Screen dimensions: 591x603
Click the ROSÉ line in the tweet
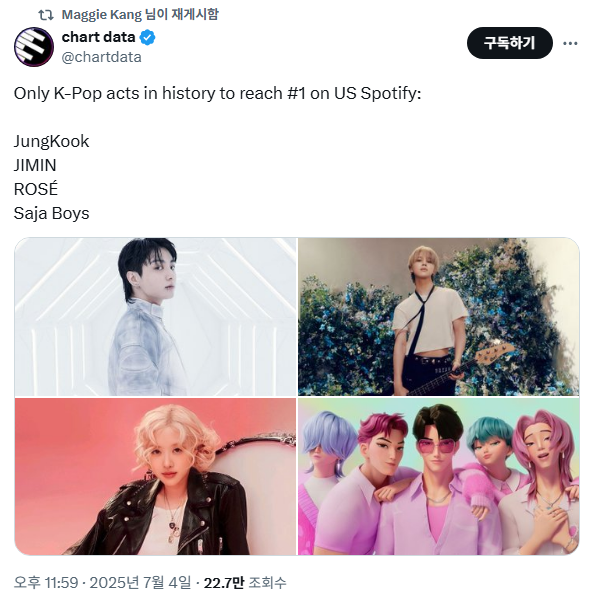(x=36, y=189)
